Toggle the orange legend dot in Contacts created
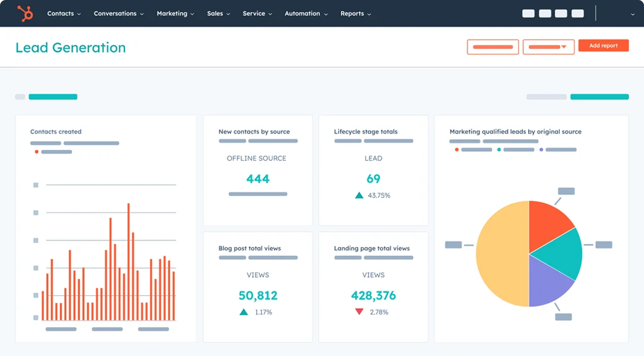This screenshot has height=356, width=644. coord(36,151)
